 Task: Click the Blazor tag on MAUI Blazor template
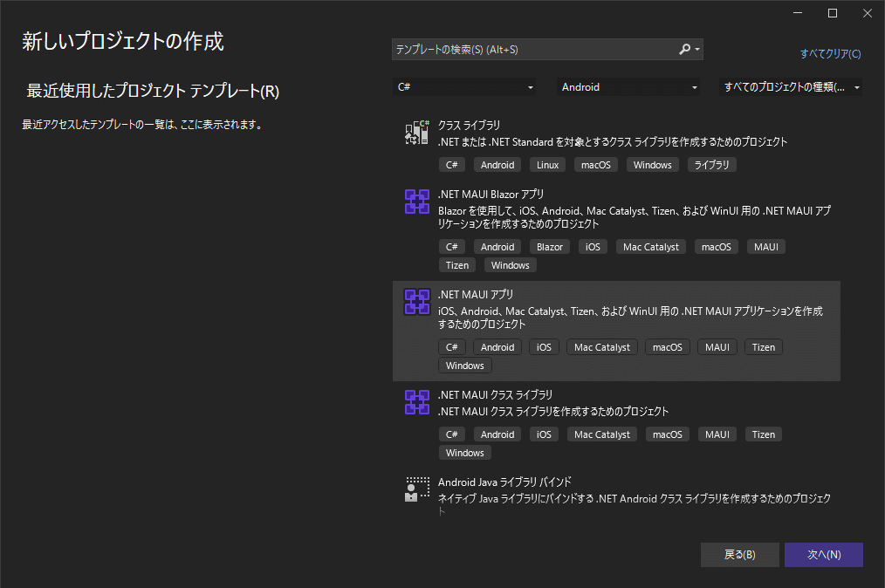tap(550, 247)
